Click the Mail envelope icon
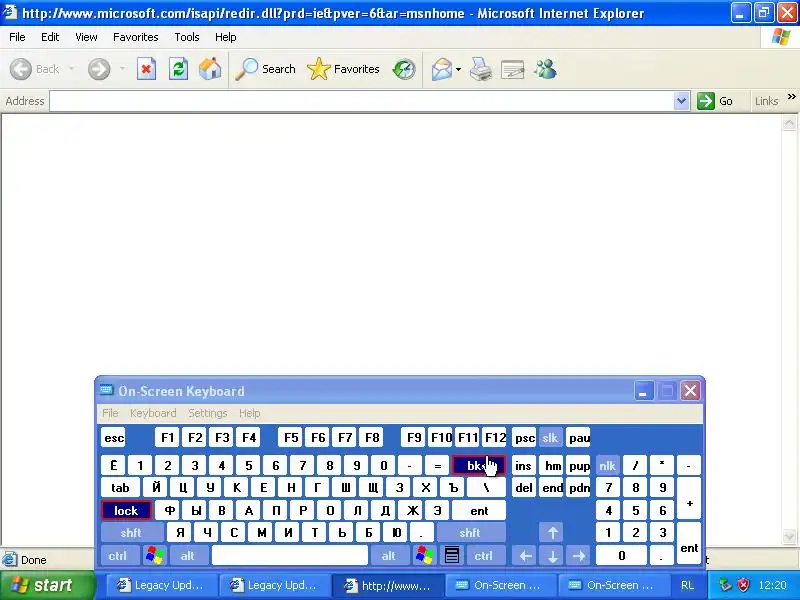Image resolution: width=800 pixels, height=600 pixels. (x=441, y=69)
